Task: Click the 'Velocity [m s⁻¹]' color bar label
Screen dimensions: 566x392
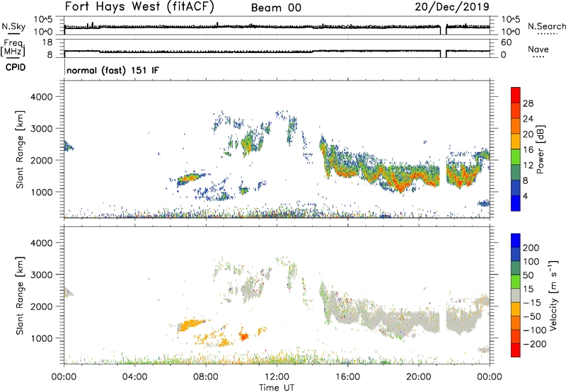Action: pos(553,296)
